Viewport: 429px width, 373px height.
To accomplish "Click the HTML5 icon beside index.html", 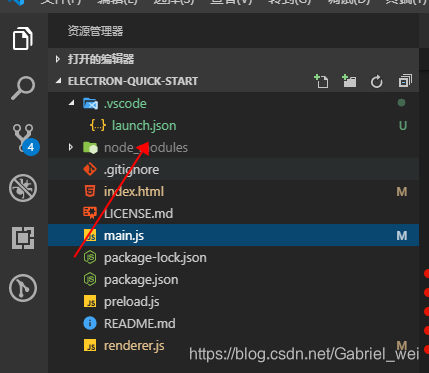I will pyautogui.click(x=90, y=191).
